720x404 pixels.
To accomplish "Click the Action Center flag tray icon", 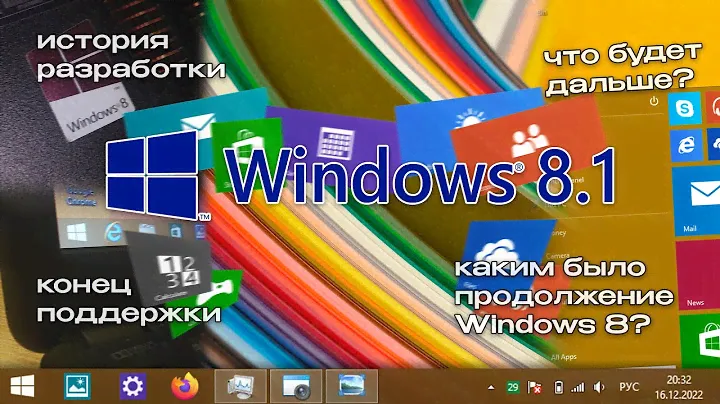I will coord(535,386).
